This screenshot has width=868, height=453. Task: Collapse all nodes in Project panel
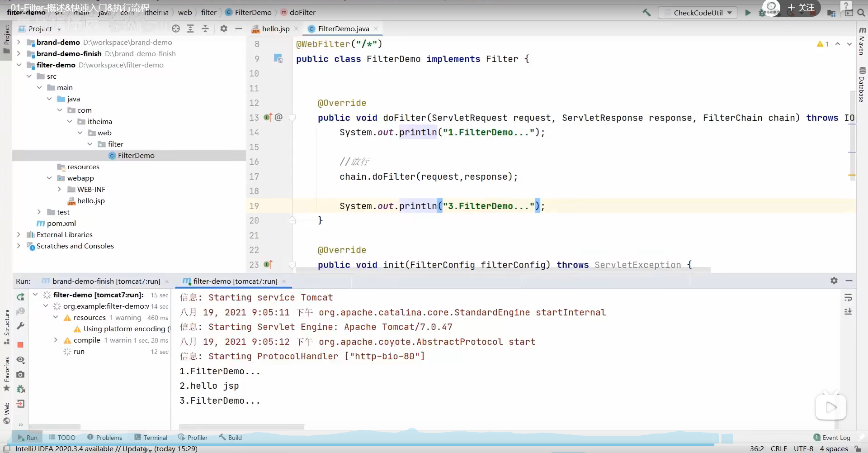(x=205, y=29)
